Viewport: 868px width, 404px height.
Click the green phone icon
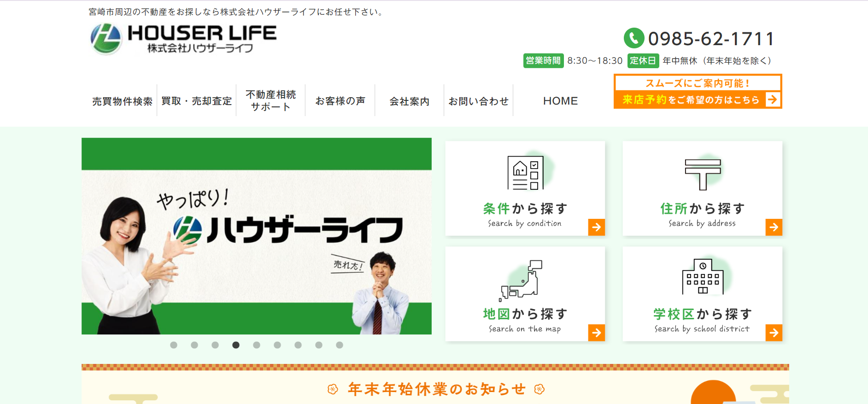634,38
